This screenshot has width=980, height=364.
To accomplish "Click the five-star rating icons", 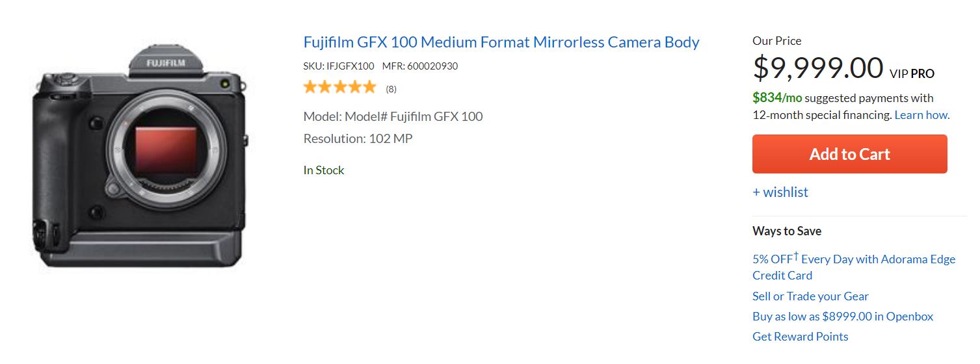I will [339, 87].
